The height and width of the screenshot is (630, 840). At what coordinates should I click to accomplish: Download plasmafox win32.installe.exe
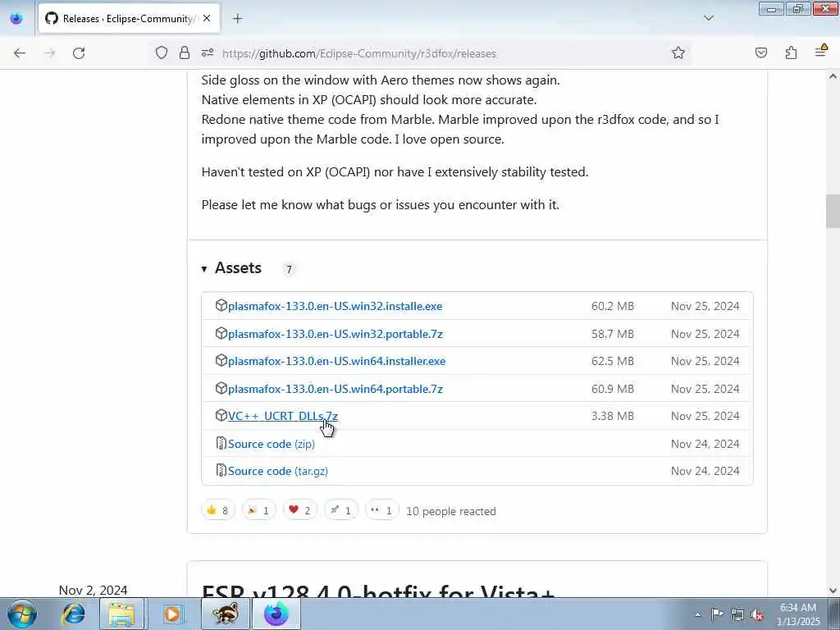point(335,307)
